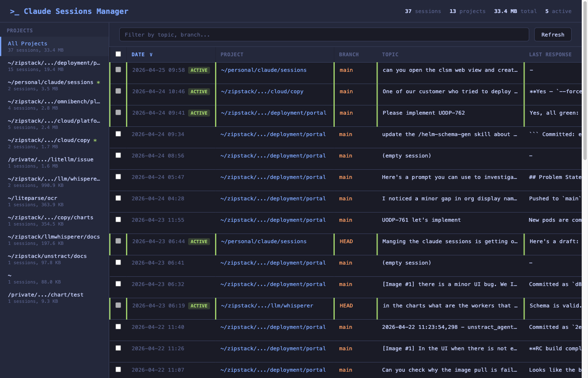This screenshot has height=378, width=588.
Task: Open topic 'Please implement UODP-762' session
Action: click(x=423, y=113)
